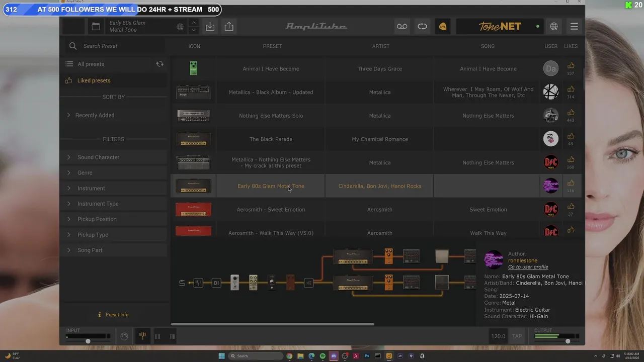Adjust the INPUT level slider
Screen dimensions: 644x362
[x=88, y=341]
